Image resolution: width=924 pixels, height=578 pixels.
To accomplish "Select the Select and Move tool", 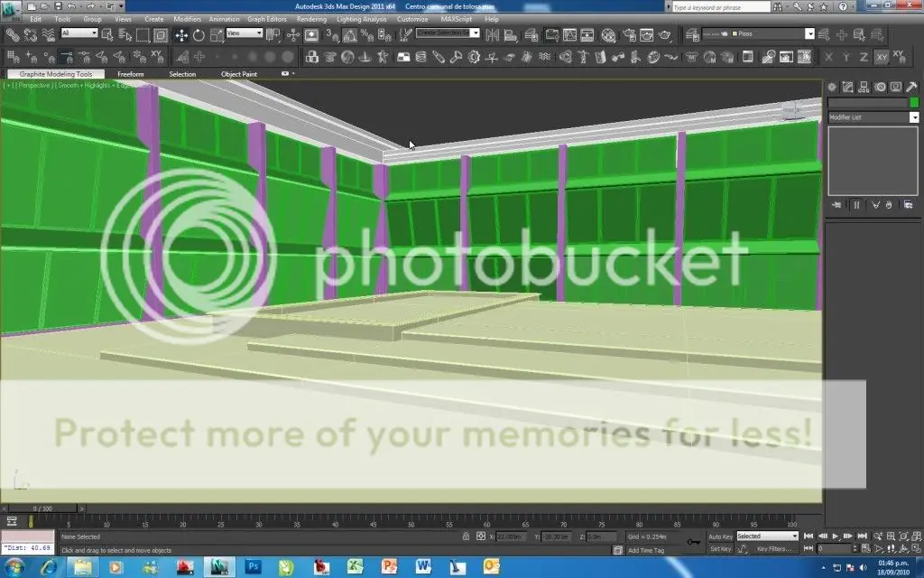I will [x=180, y=35].
